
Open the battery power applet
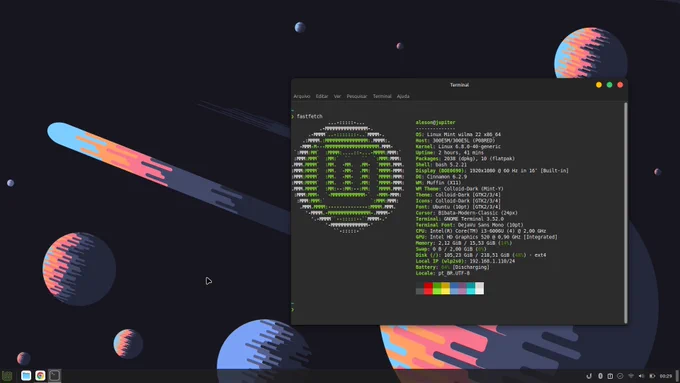652,376
